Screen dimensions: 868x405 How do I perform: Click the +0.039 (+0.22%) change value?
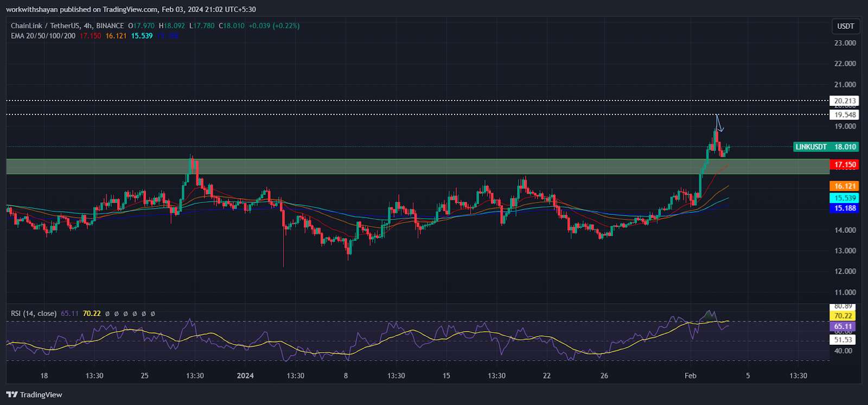coord(274,26)
